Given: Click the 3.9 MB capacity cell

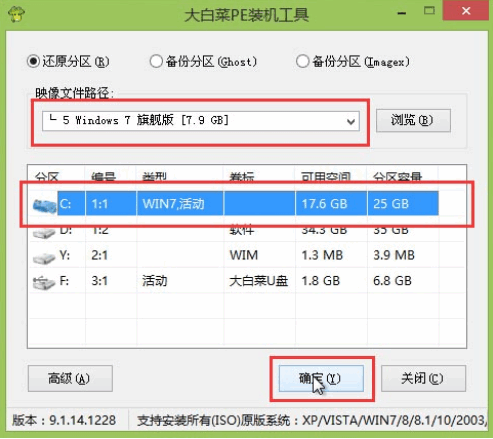Looking at the screenshot, I should [394, 255].
